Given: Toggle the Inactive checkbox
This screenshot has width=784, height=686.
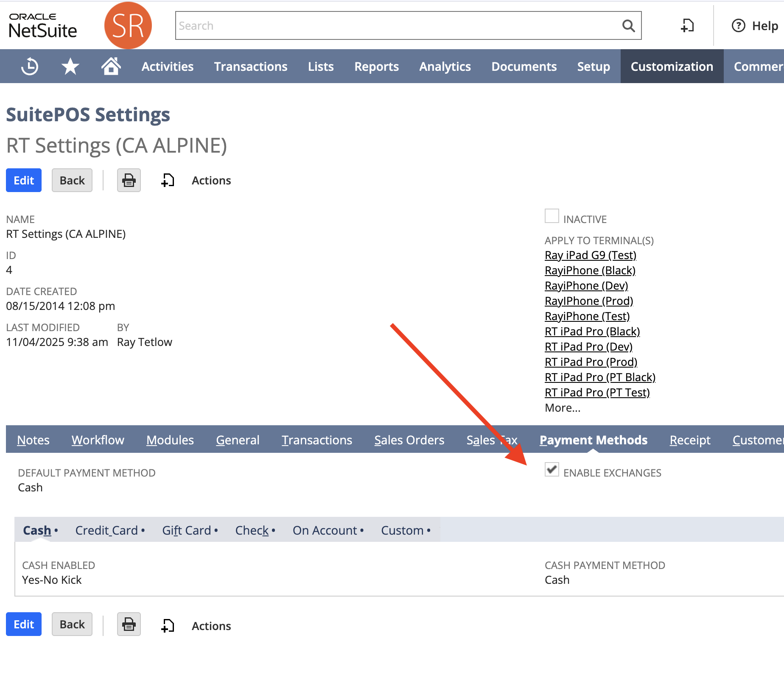Looking at the screenshot, I should (x=552, y=216).
